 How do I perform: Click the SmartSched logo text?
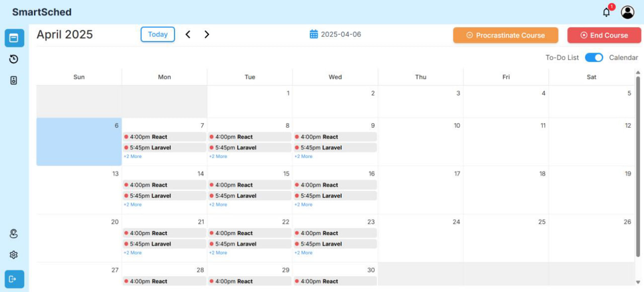point(42,12)
